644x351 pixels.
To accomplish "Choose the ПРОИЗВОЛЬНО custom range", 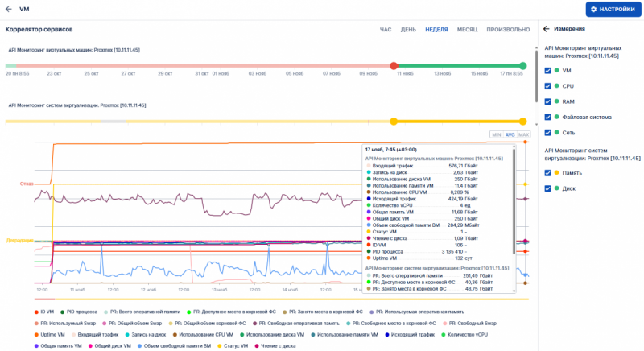I will (507, 29).
